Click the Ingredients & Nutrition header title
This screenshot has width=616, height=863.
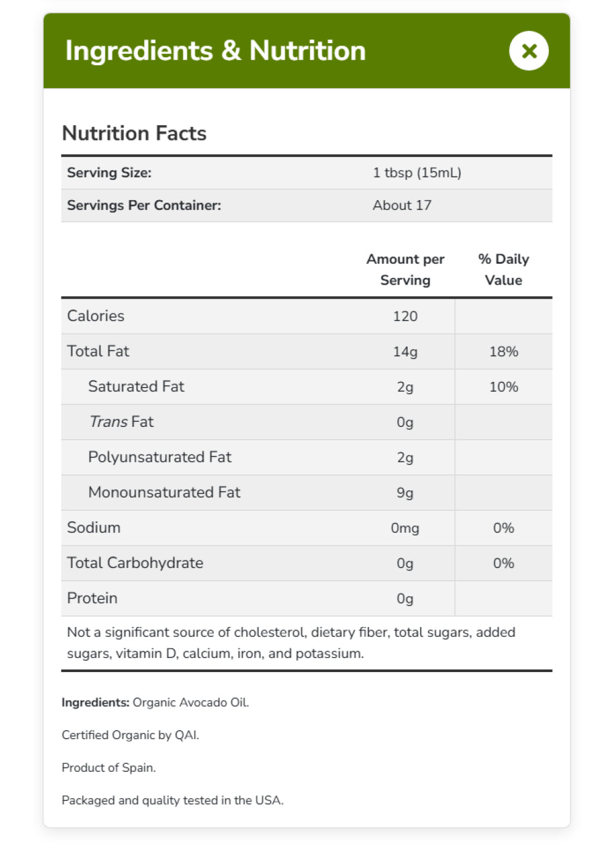pyautogui.click(x=216, y=51)
